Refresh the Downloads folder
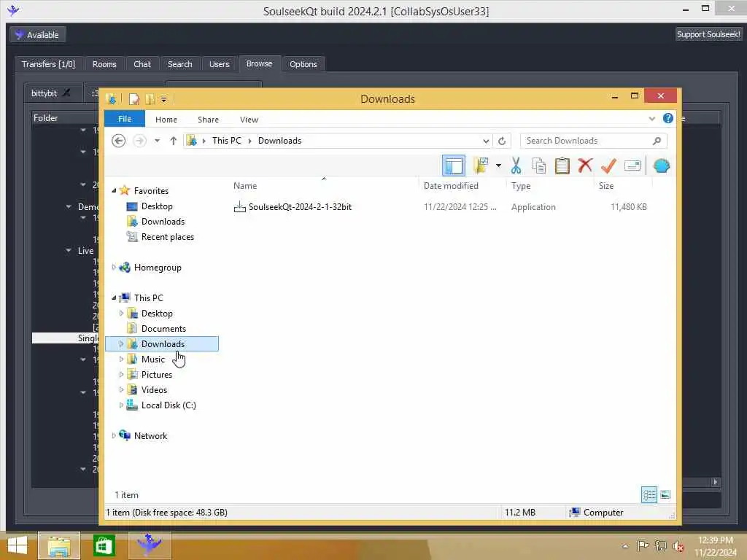 point(502,141)
